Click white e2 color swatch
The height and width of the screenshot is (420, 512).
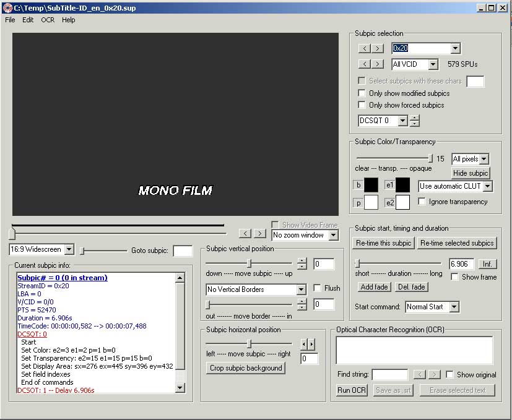[x=402, y=202]
